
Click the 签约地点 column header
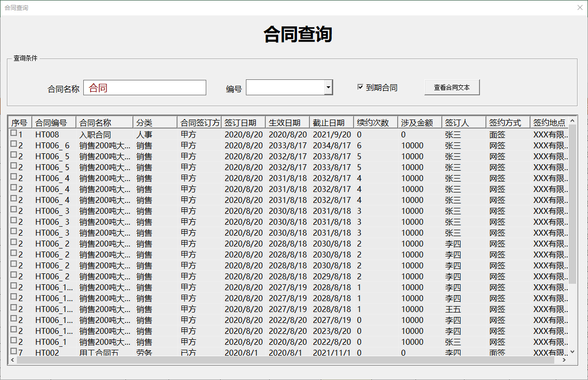tap(549, 123)
